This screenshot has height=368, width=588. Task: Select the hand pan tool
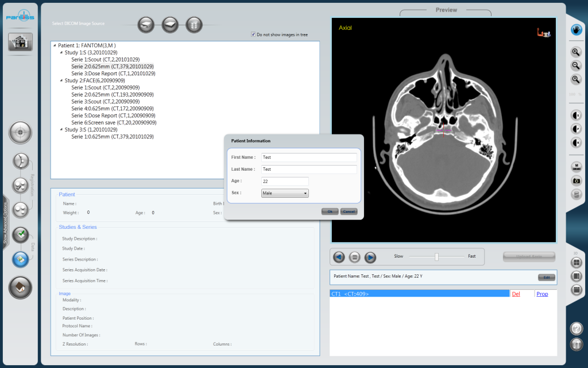tap(576, 29)
